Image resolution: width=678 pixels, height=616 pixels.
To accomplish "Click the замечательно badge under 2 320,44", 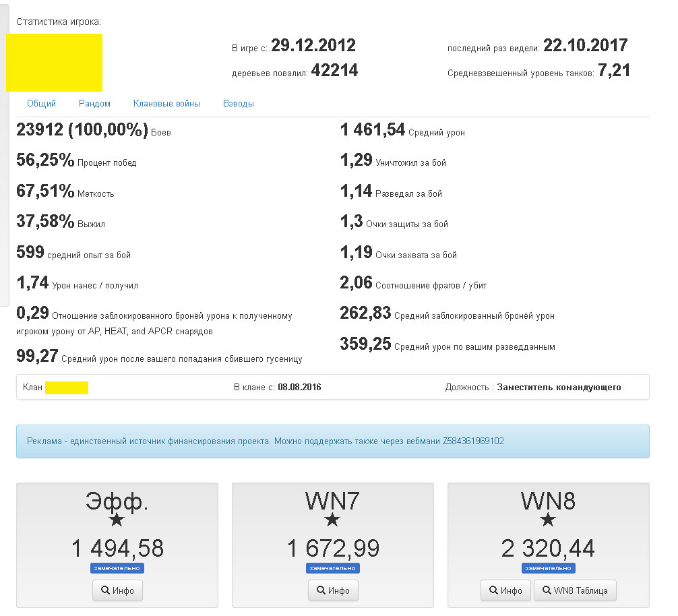I will [x=549, y=568].
